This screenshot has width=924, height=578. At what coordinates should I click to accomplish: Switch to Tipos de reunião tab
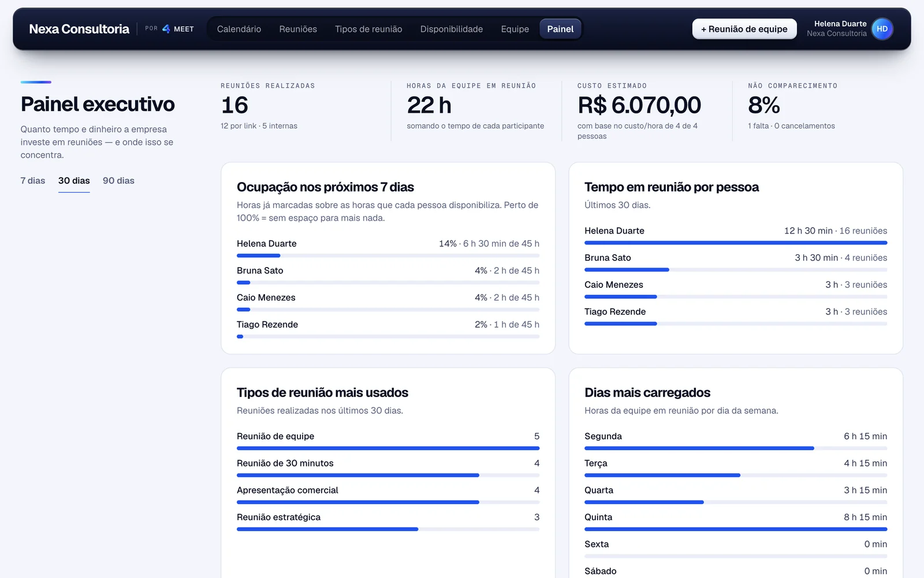pos(368,29)
